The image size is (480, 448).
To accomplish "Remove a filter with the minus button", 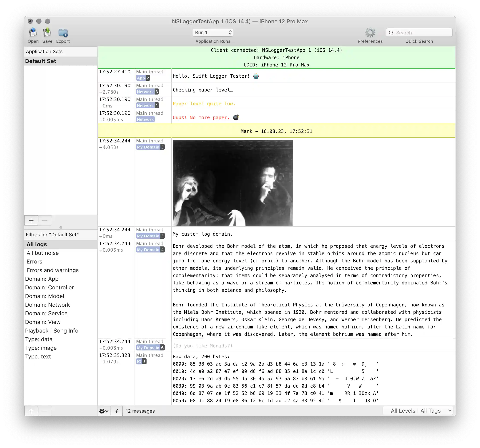I will pos(45,411).
